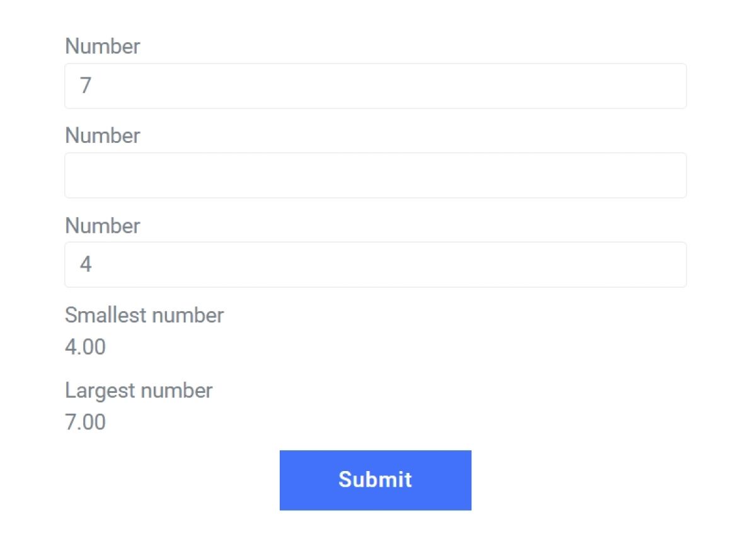
Task: Click the Number label above the empty field
Action: point(103,135)
